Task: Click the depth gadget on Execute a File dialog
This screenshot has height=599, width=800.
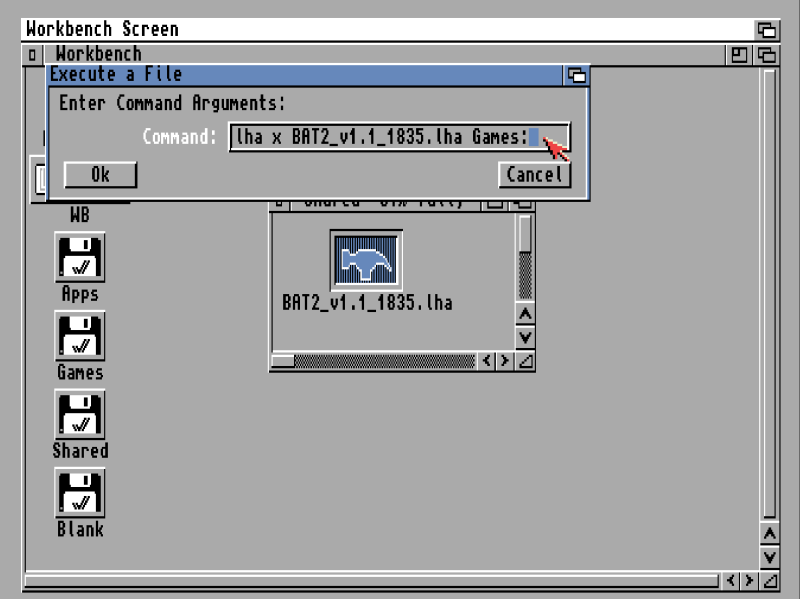Action: click(576, 76)
